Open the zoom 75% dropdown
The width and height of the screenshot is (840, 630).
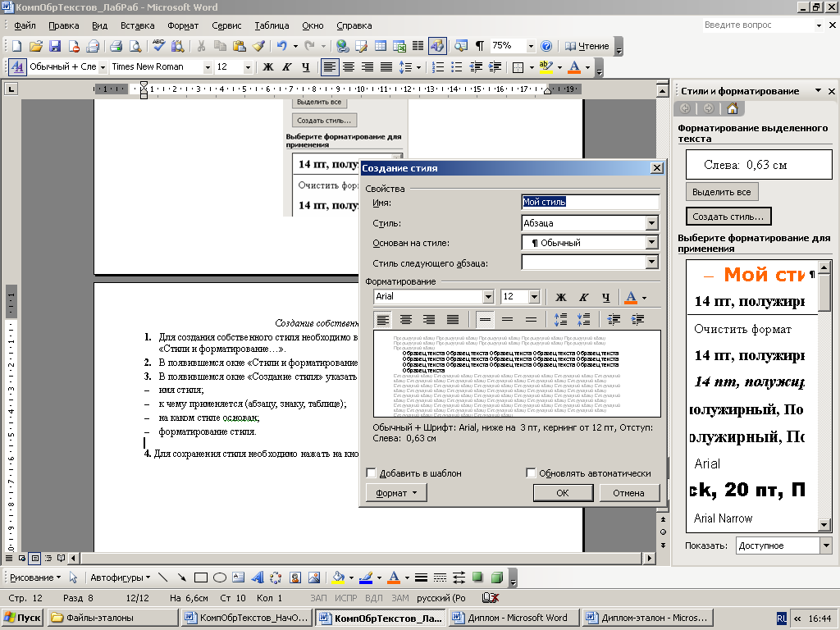tap(531, 47)
